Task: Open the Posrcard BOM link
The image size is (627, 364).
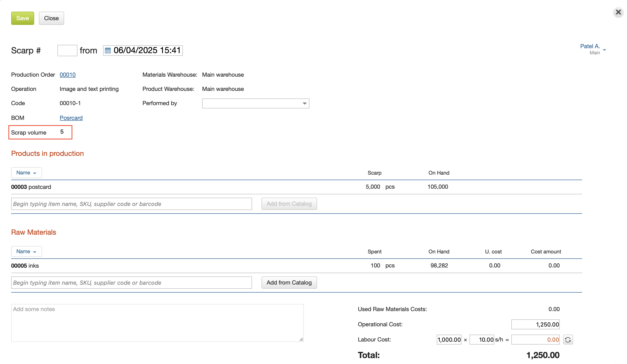Action: 71,118
